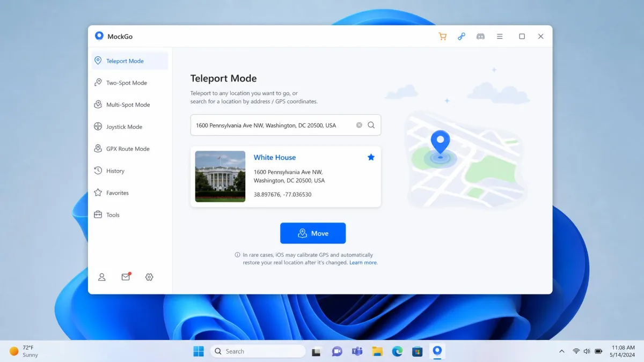Open Microsoft Edge on the taskbar
644x362 pixels.
pos(397,351)
